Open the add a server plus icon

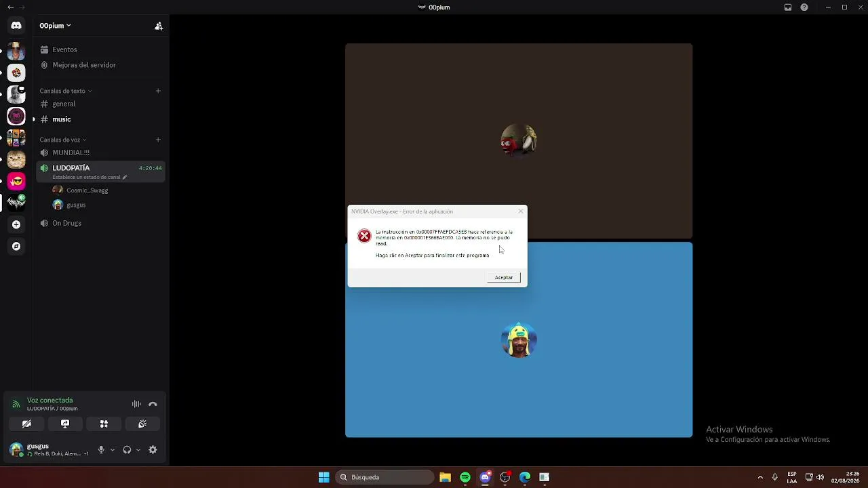point(16,224)
